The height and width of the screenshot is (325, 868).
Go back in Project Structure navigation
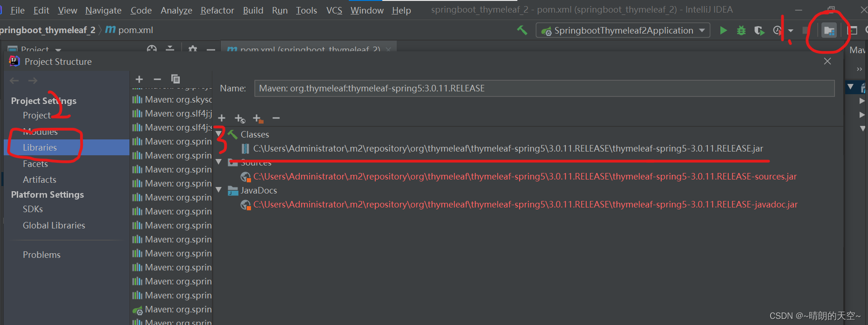[x=14, y=81]
